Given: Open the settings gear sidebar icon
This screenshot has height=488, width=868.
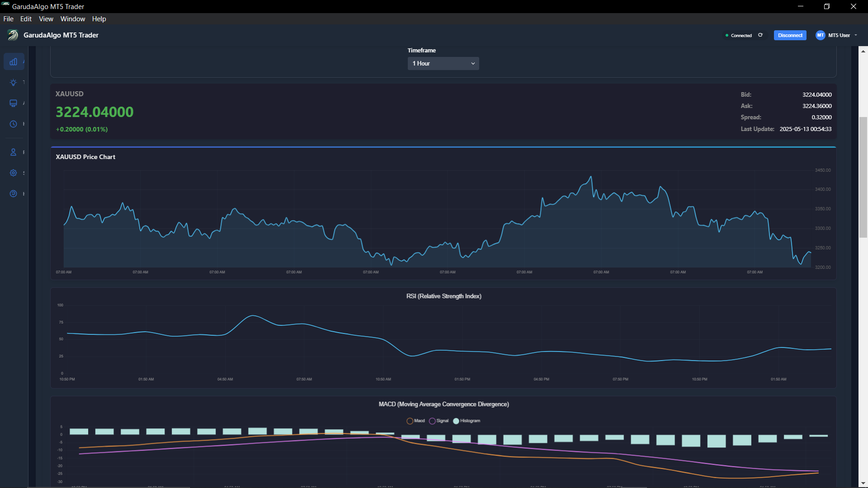Looking at the screenshot, I should 14,173.
